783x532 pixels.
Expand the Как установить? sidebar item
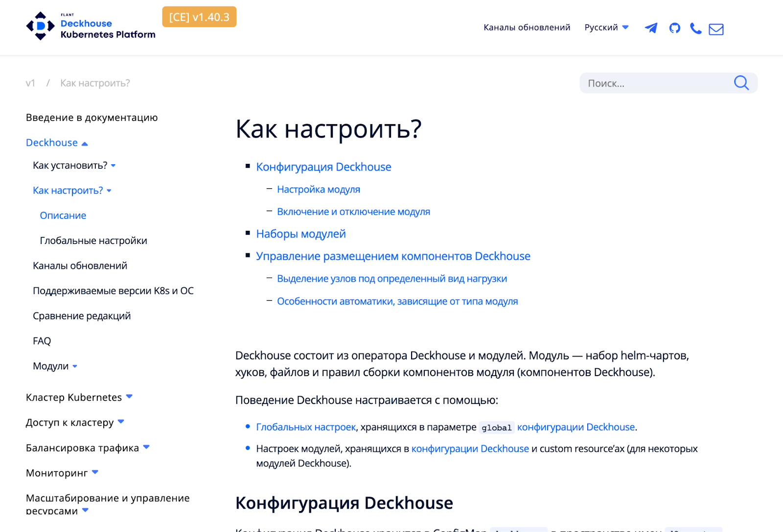(x=74, y=165)
